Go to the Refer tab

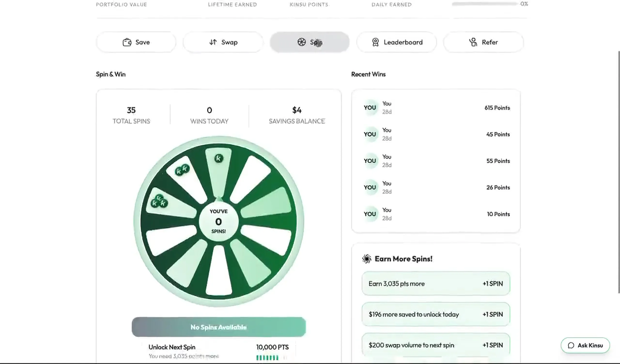[483, 42]
